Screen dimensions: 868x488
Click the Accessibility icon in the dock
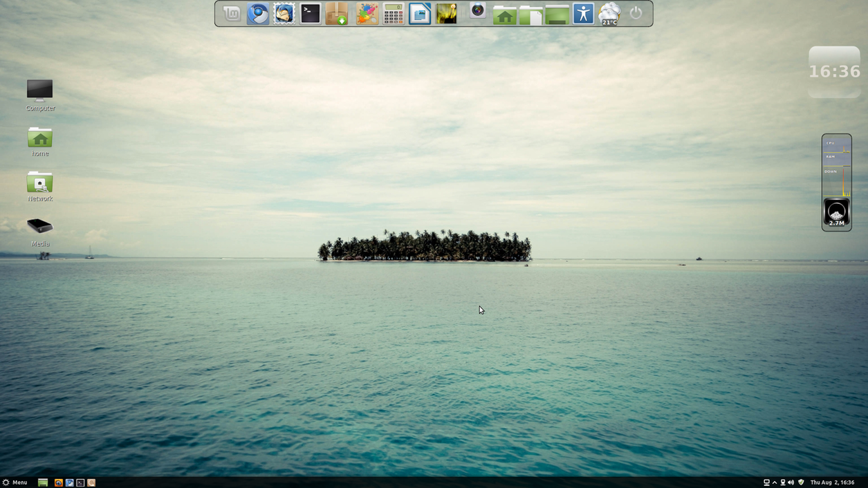click(x=583, y=14)
